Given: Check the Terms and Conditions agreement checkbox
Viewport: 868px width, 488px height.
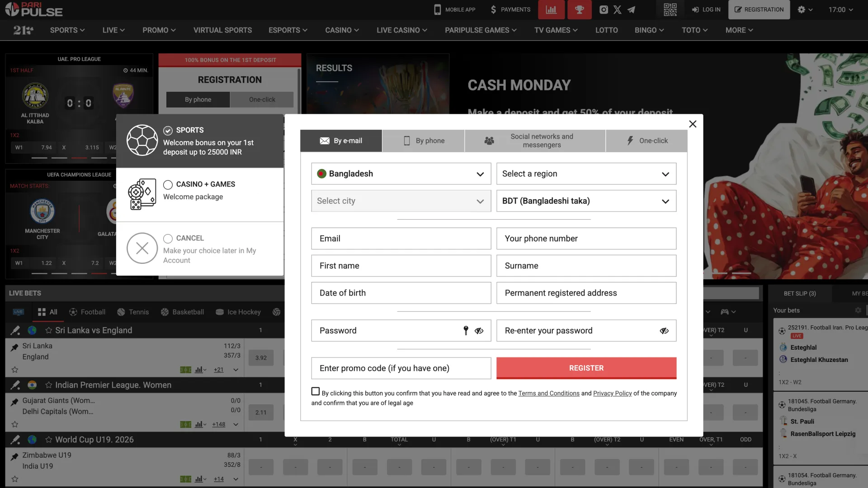Looking at the screenshot, I should click(x=315, y=391).
